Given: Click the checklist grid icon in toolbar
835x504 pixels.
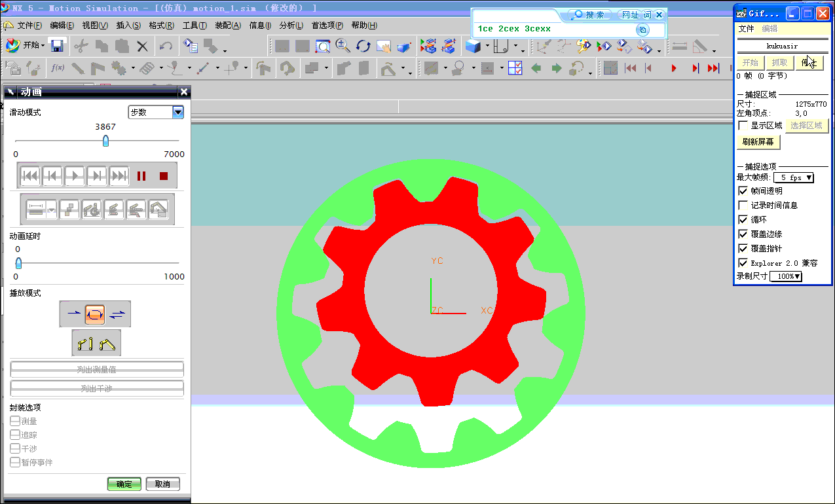Looking at the screenshot, I should click(515, 67).
